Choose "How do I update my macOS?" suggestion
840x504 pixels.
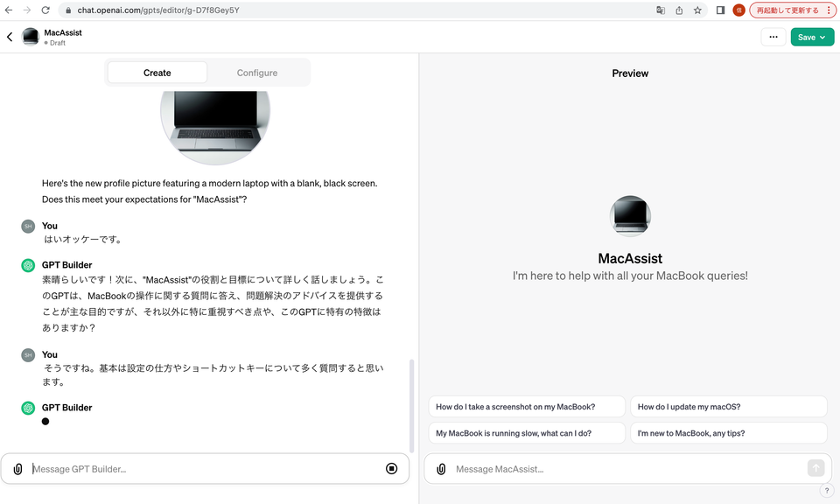point(728,407)
